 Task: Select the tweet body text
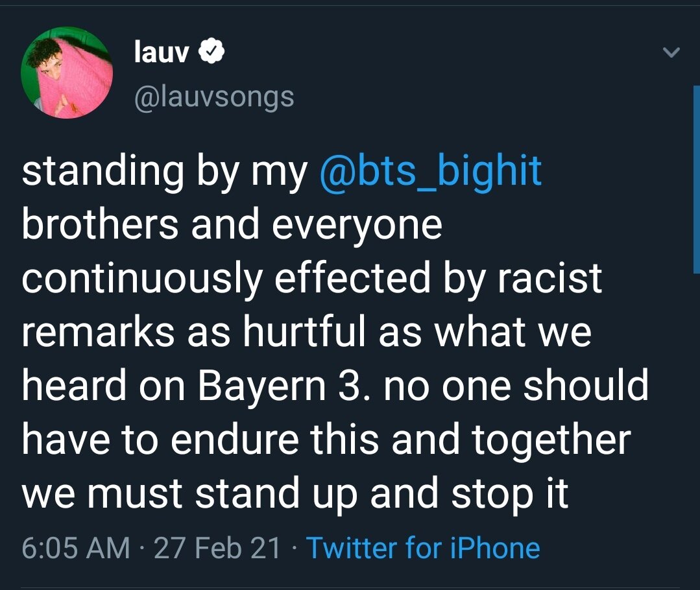(x=324, y=331)
